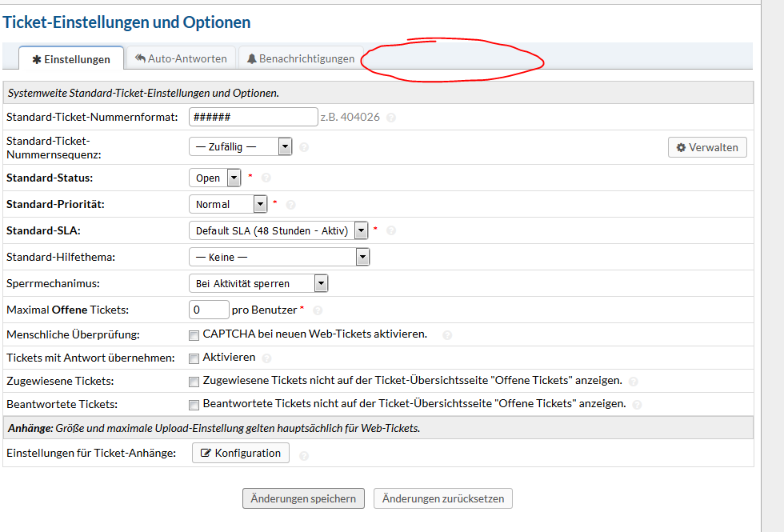Screen dimensions: 784x532
Task: Focus the Maximal Offene Tickets field
Action: pos(209,310)
